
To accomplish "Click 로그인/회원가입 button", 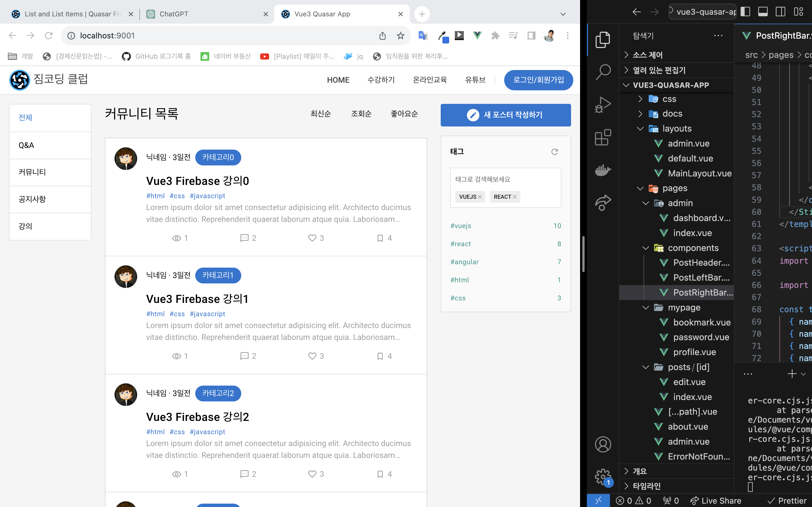I will [538, 80].
